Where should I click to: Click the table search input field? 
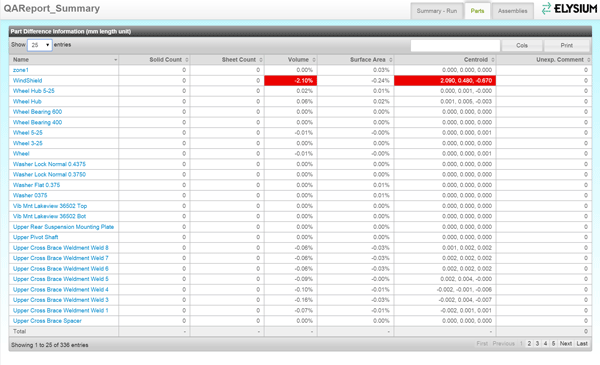point(455,46)
